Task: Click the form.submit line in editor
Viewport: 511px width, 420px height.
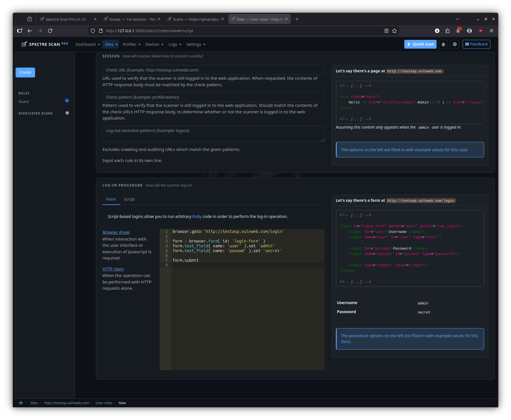Action: (186, 260)
